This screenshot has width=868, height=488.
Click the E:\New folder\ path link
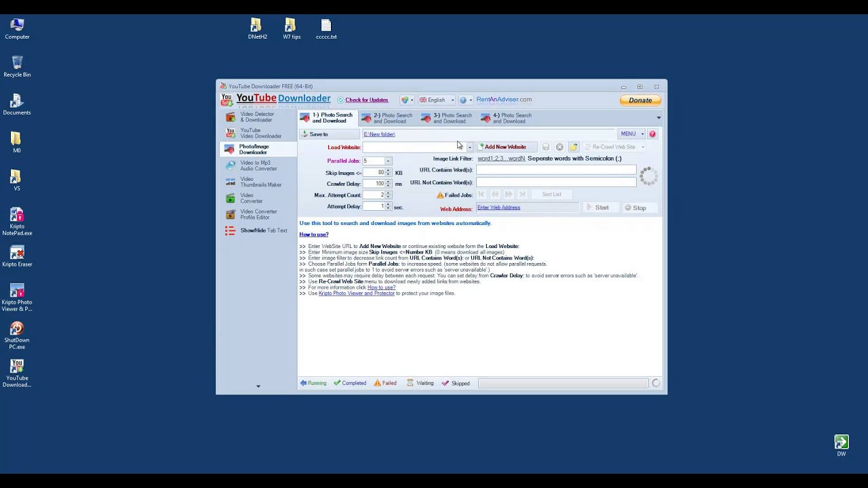pos(379,134)
